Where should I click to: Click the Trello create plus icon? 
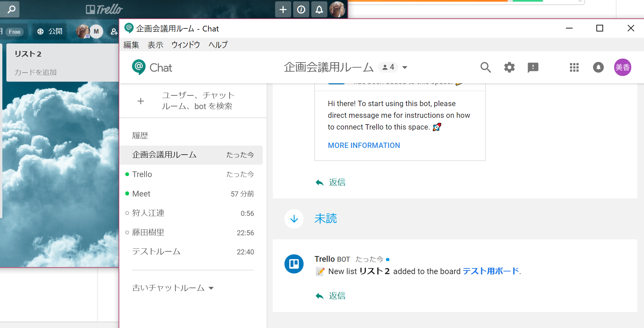click(283, 10)
